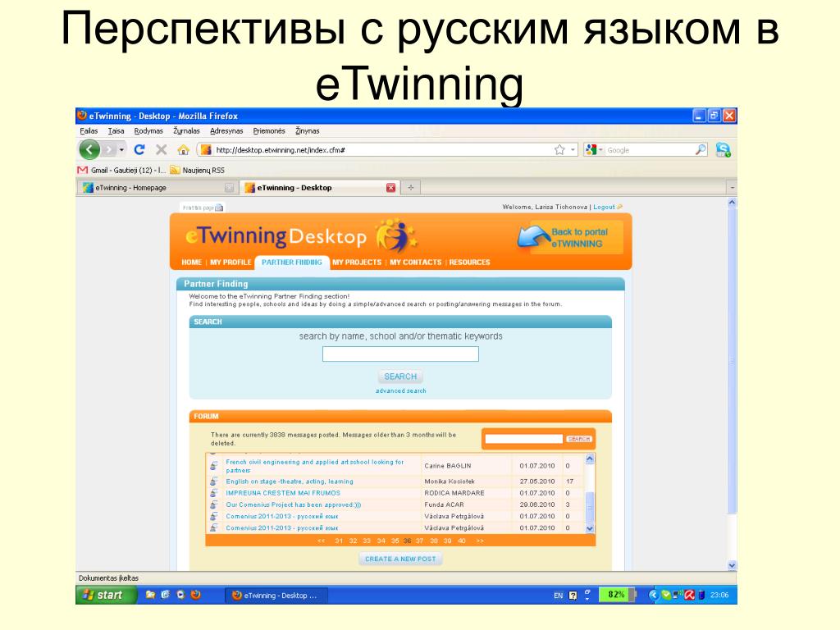Click the help question mark taskbar icon
This screenshot has width=840, height=630.
point(573,596)
